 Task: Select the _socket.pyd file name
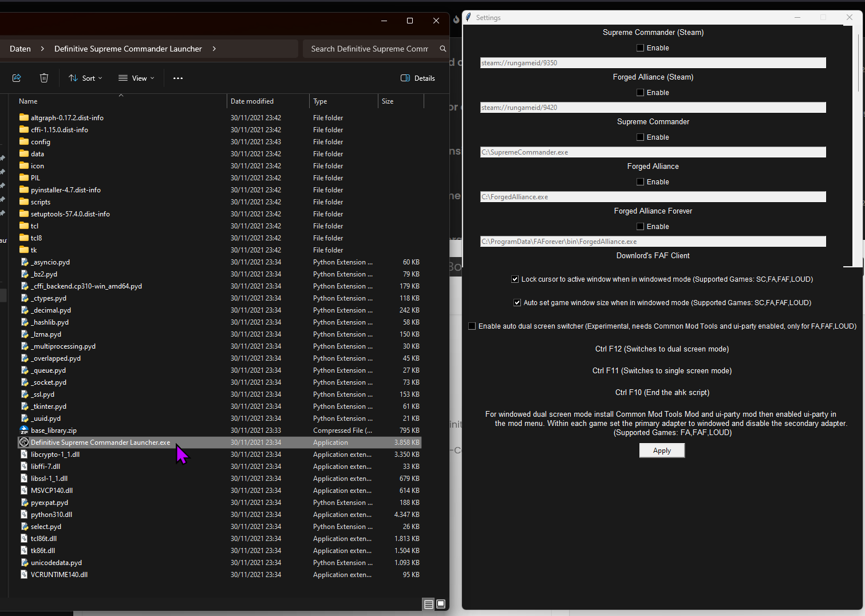tap(49, 382)
